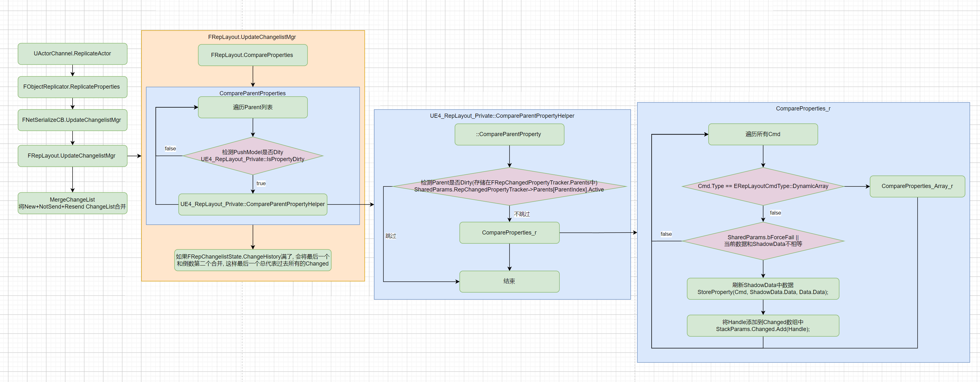Click the 跳过 edge label
Screen dimensions: 980x382
391,236
